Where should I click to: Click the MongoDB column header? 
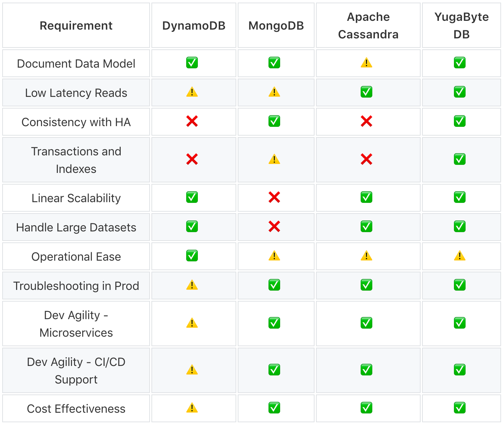coord(276,26)
